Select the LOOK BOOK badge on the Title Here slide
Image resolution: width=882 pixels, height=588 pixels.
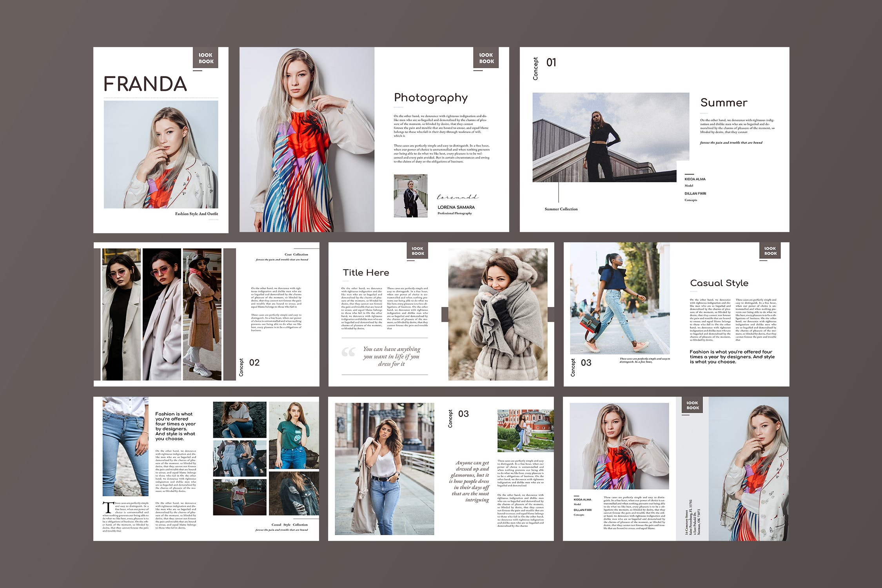[x=418, y=250]
